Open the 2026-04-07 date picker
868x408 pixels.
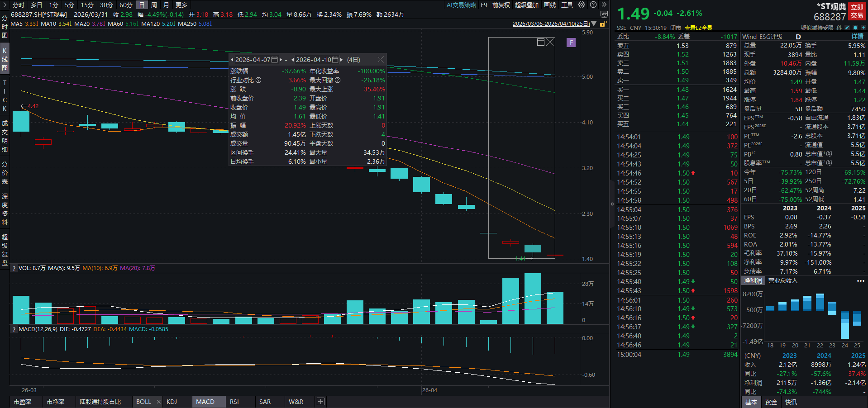274,59
